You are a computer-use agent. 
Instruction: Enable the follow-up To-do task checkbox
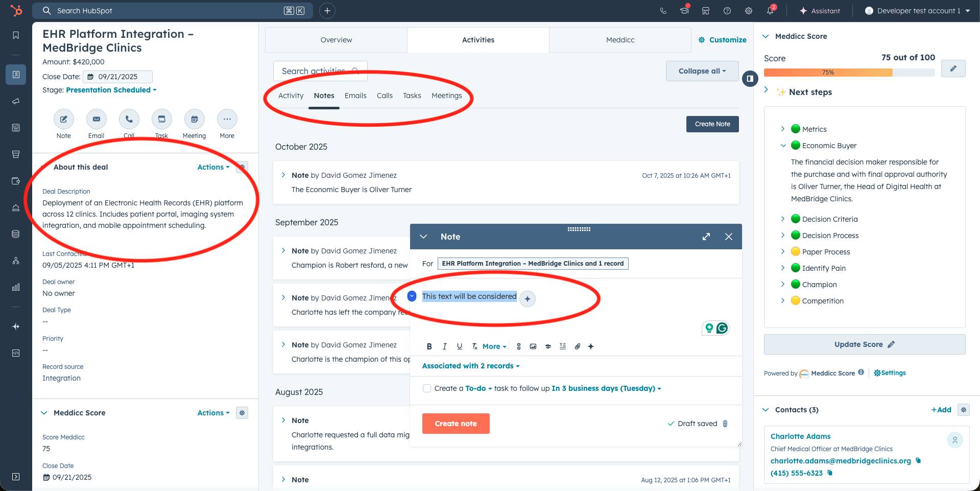pos(427,388)
